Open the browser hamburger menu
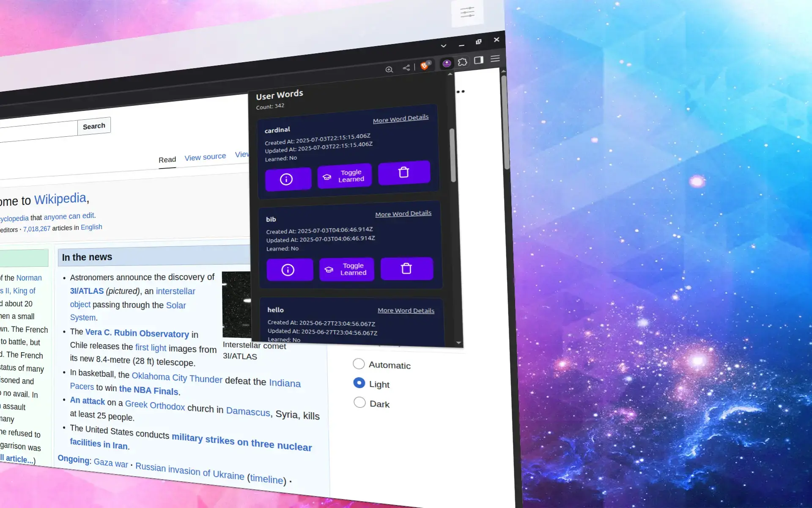Viewport: 812px width, 508px height. tap(495, 58)
